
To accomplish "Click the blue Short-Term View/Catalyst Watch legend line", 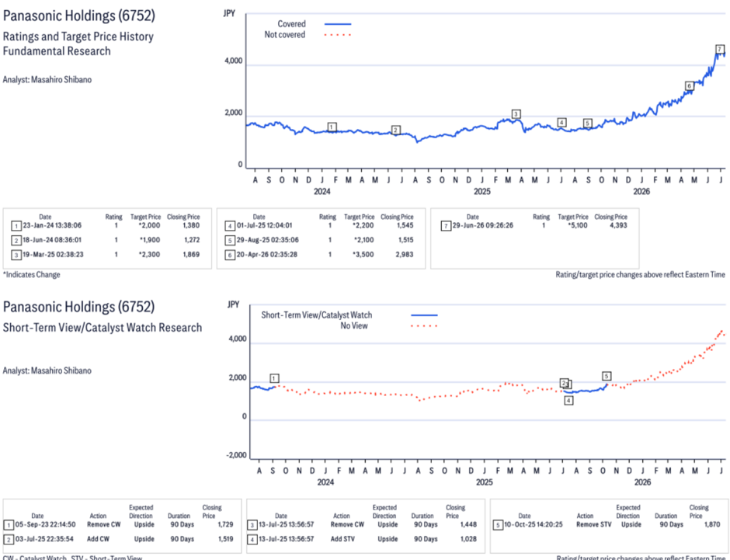I will point(424,315).
